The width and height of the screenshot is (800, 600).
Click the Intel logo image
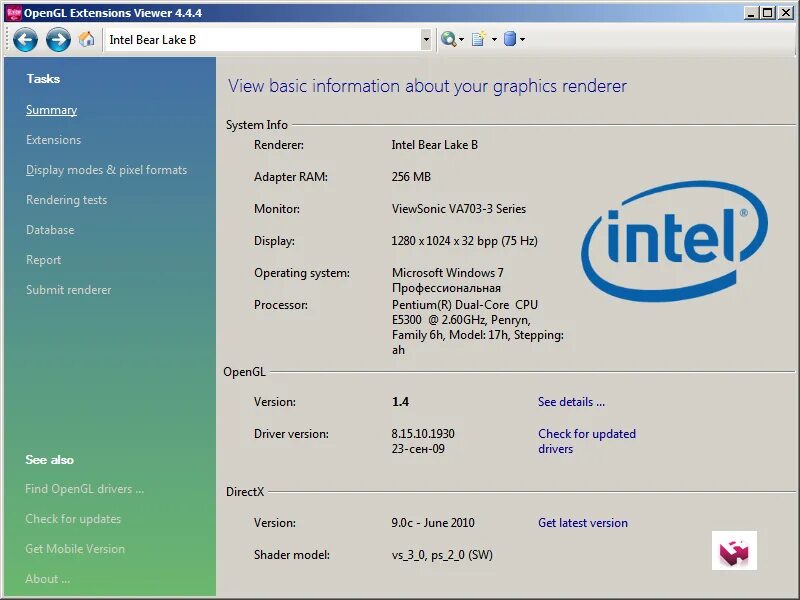[x=674, y=241]
